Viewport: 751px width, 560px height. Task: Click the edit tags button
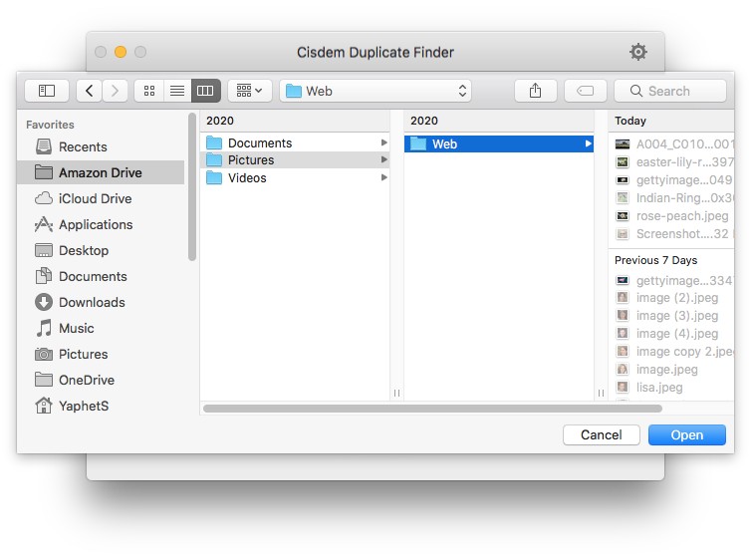pyautogui.click(x=586, y=91)
